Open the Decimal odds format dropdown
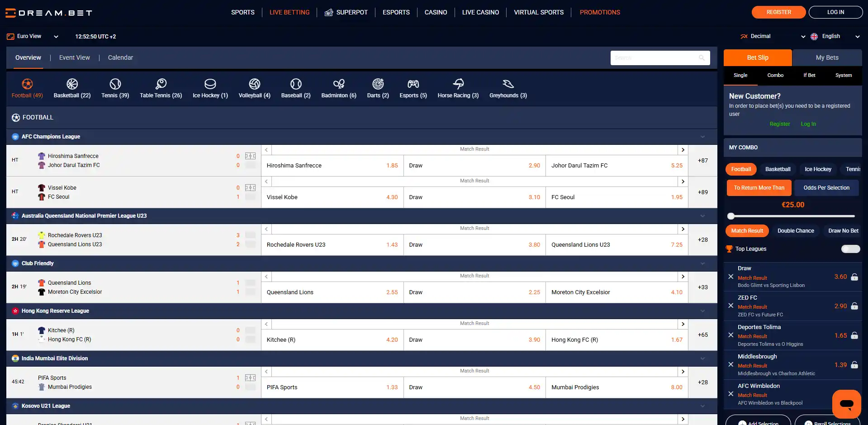 773,36
